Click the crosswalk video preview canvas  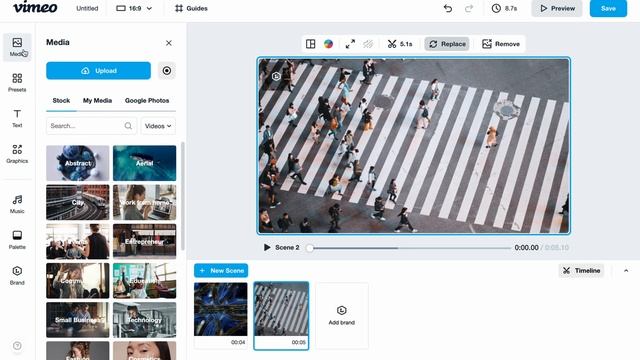tap(413, 146)
